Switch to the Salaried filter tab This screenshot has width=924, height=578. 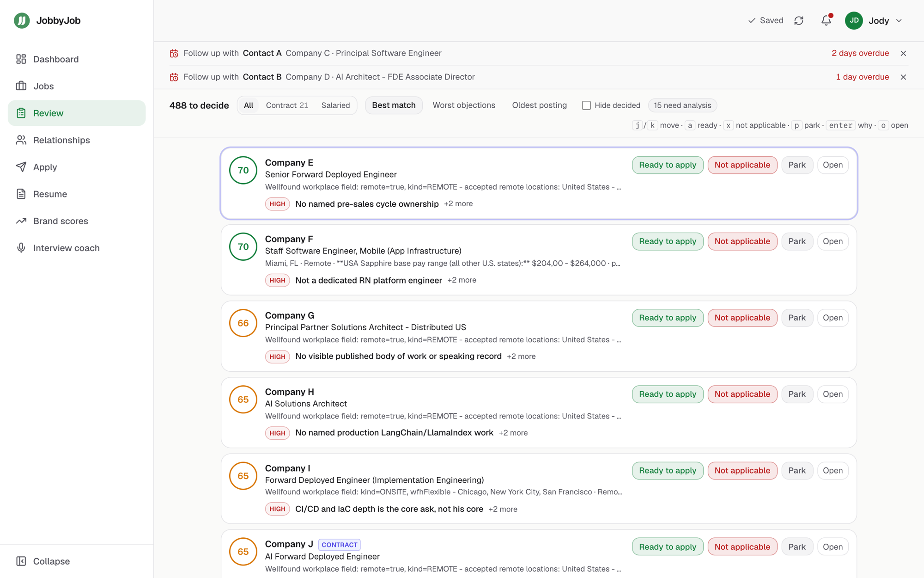pos(335,105)
